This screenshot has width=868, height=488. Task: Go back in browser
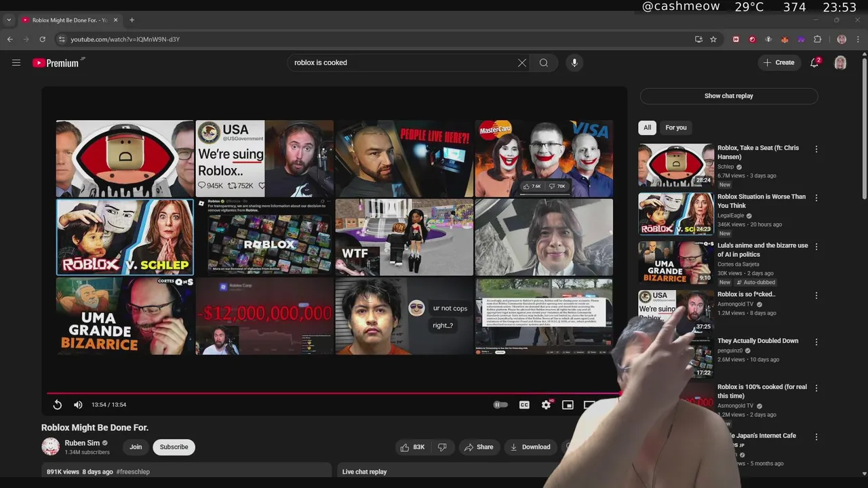pos(9,39)
